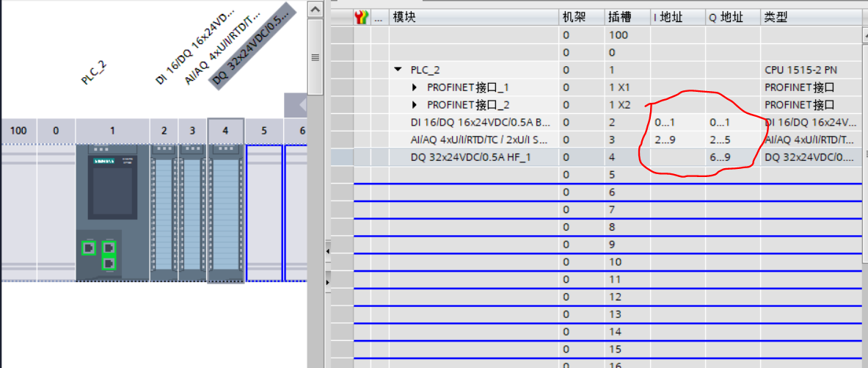Click the Q address cell 6...9
Screen dimensions: 868x368
720,157
